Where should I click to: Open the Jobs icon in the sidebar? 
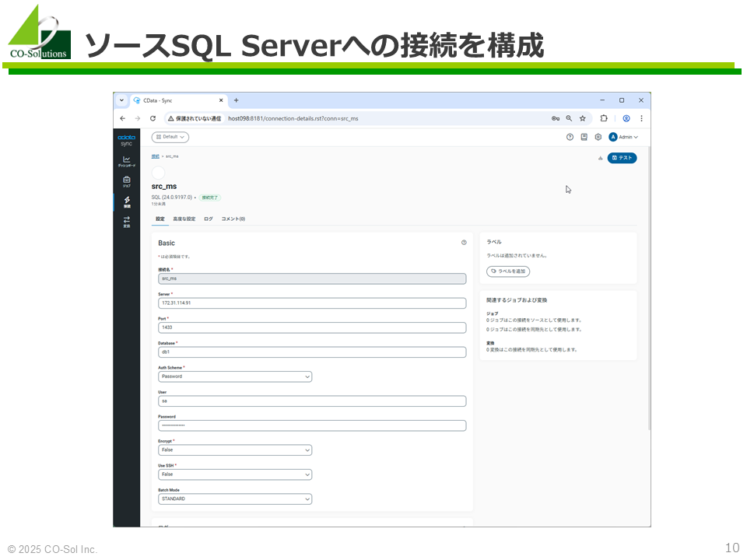tap(126, 181)
